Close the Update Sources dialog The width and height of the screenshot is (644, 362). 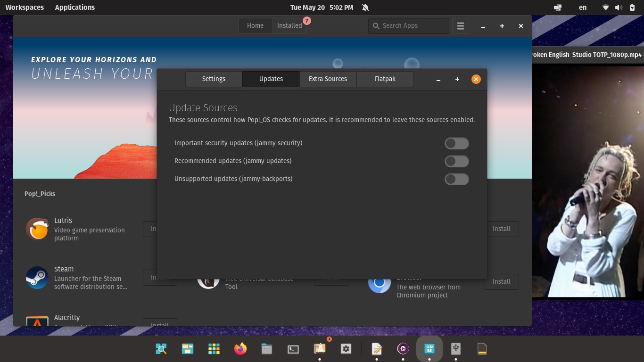pyautogui.click(x=476, y=79)
